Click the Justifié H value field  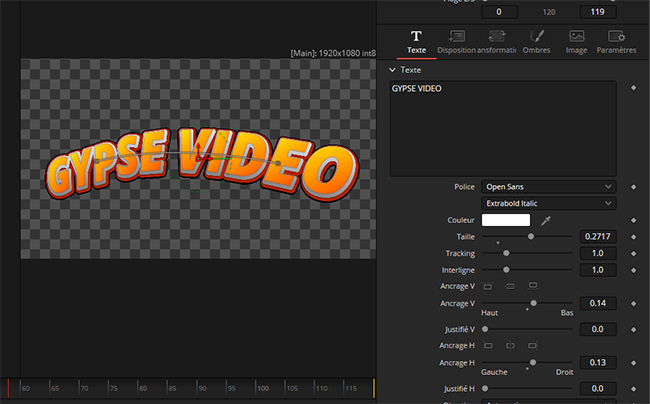click(598, 389)
